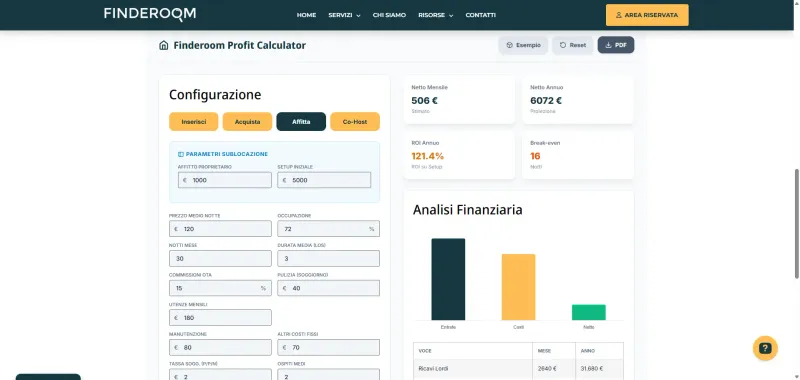Edit the Durata Media (LOS) field
The width and height of the screenshot is (800, 380).
click(329, 259)
